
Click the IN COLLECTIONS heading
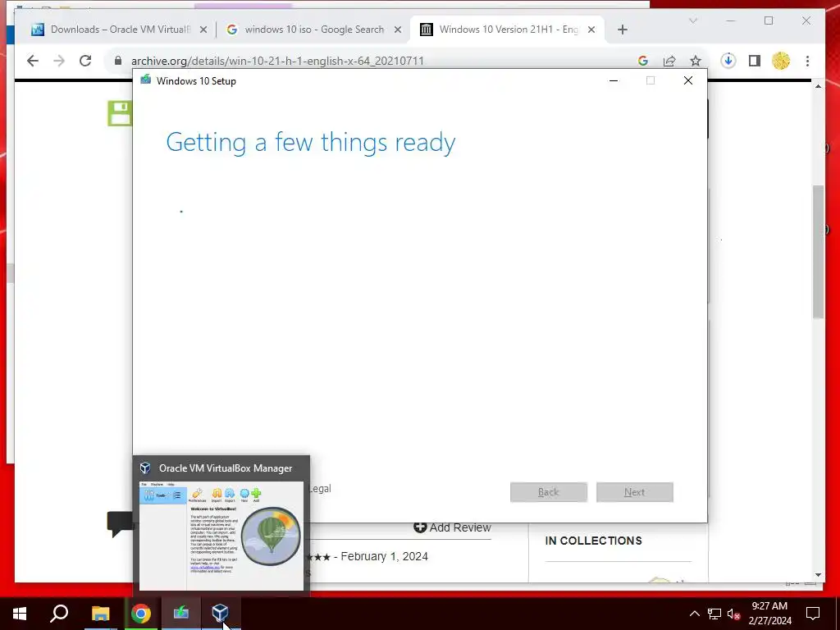click(594, 541)
